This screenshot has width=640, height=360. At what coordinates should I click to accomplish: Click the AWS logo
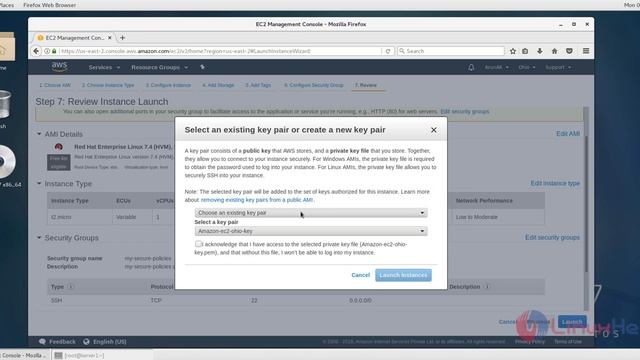click(59, 67)
